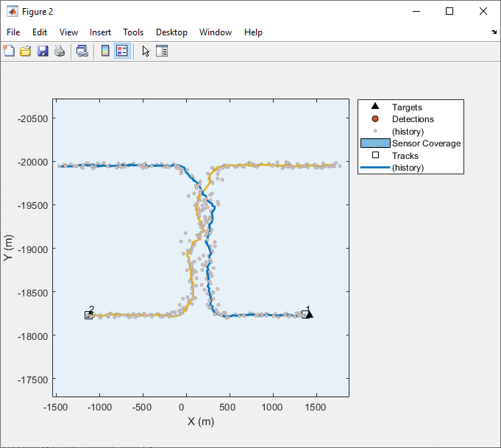Click the New Figure toolbar icon

pos(9,51)
